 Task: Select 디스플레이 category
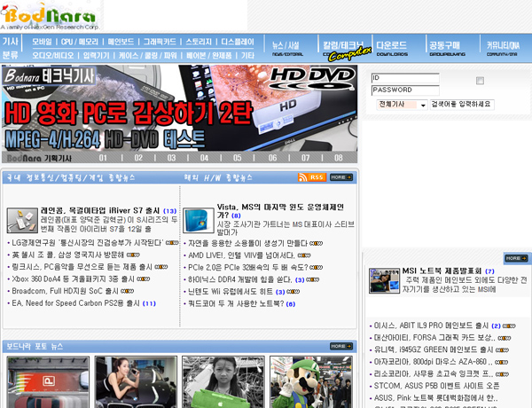[238, 42]
